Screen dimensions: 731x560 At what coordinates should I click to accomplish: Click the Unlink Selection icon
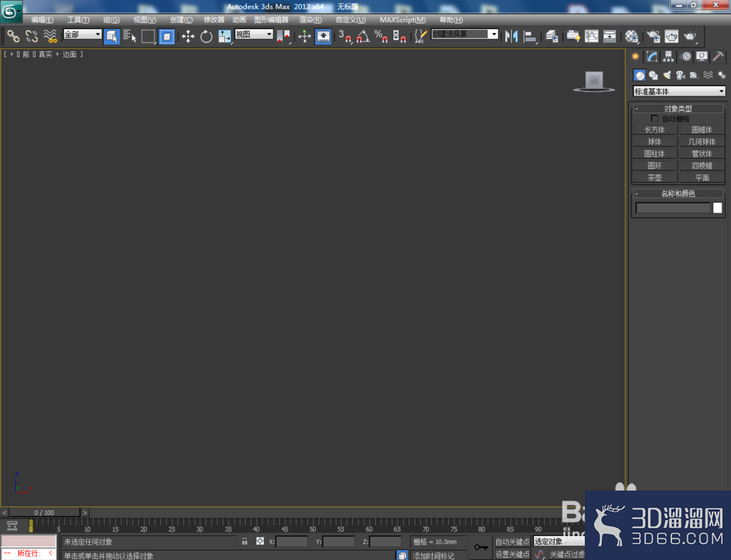(x=31, y=36)
